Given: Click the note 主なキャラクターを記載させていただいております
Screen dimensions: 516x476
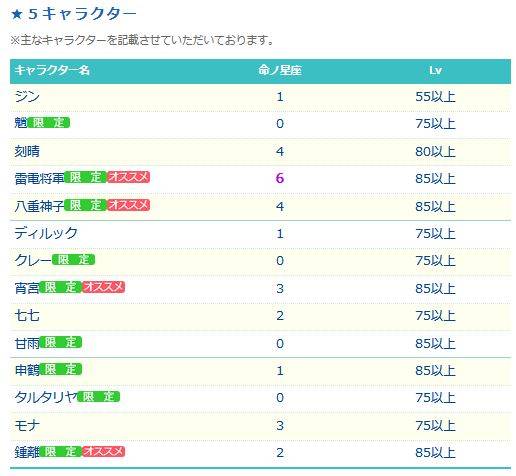Looking at the screenshot, I should click(142, 40).
